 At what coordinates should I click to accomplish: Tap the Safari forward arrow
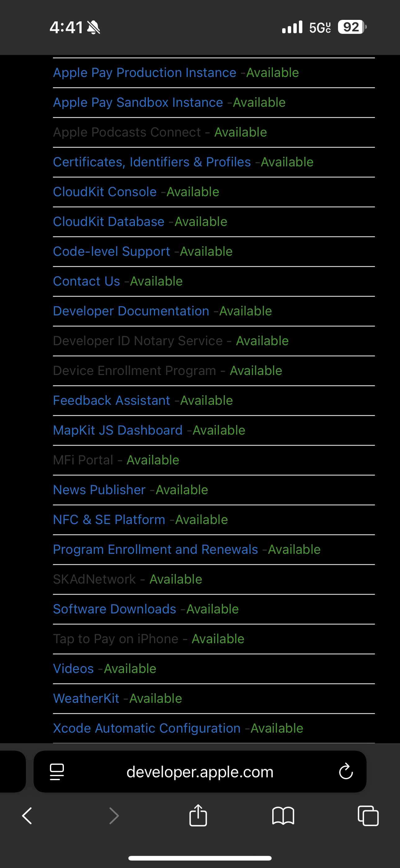point(114,816)
